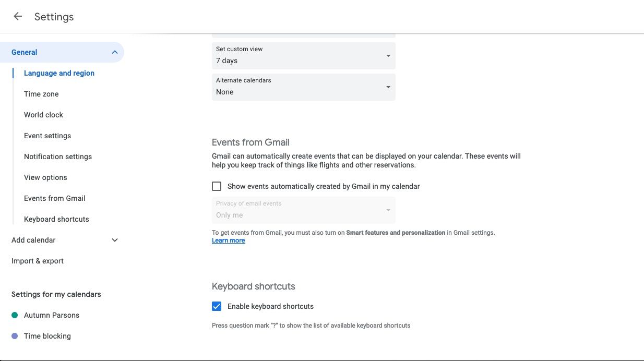Click the Time blocking calendar color dot

click(x=14, y=336)
